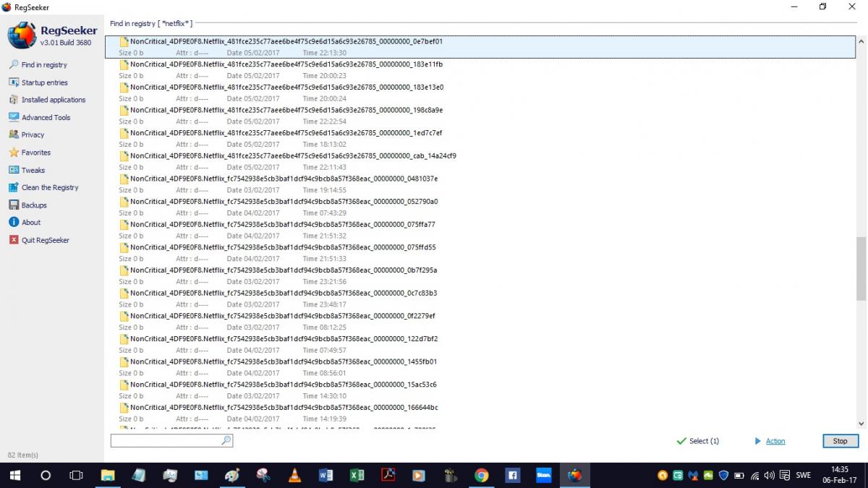This screenshot has width=868, height=488.
Task: Click the folder icon of the entry ending cab_14a24cf9
Action: coord(124,155)
